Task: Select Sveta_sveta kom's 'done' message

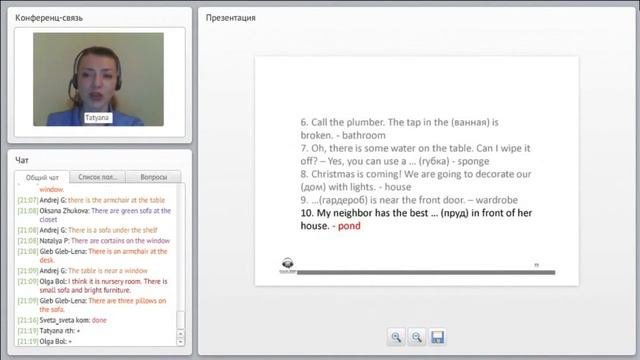Action: tap(62, 320)
